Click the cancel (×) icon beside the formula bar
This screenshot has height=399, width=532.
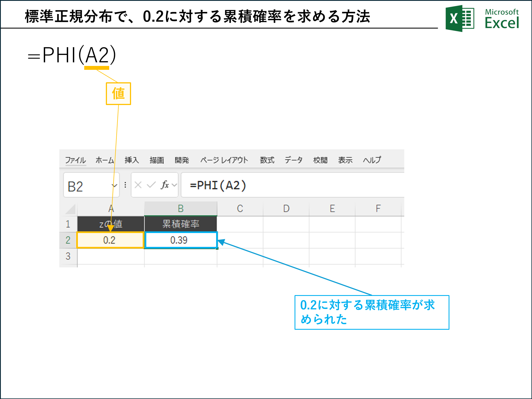click(137, 185)
